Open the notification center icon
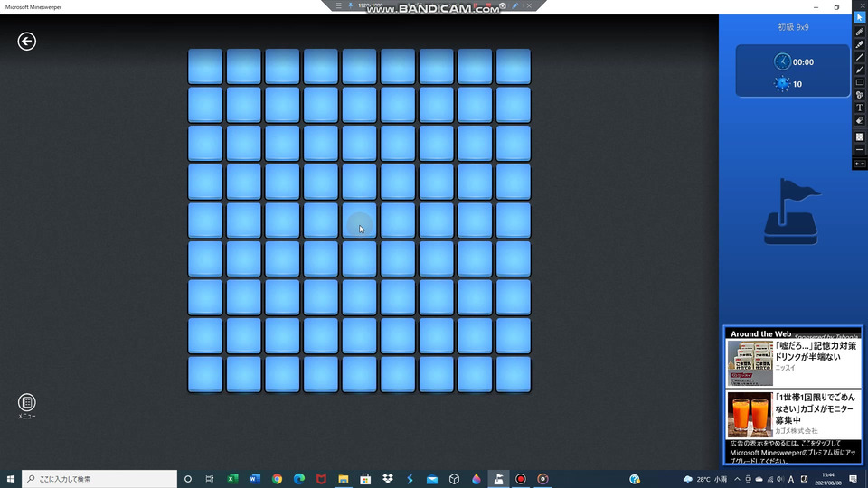 [x=853, y=479]
